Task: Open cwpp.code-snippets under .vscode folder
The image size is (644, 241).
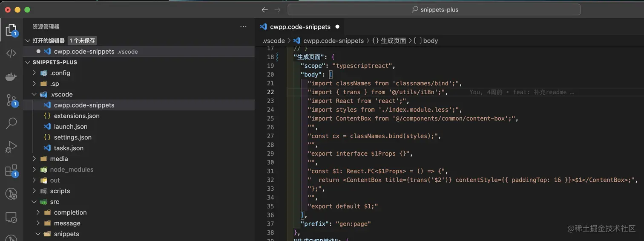Action: coord(139,105)
